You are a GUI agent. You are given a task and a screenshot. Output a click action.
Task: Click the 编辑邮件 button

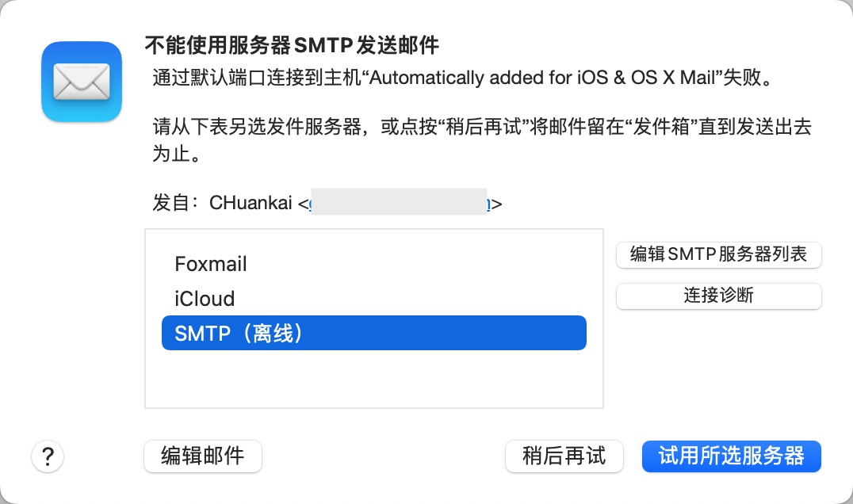pyautogui.click(x=202, y=456)
